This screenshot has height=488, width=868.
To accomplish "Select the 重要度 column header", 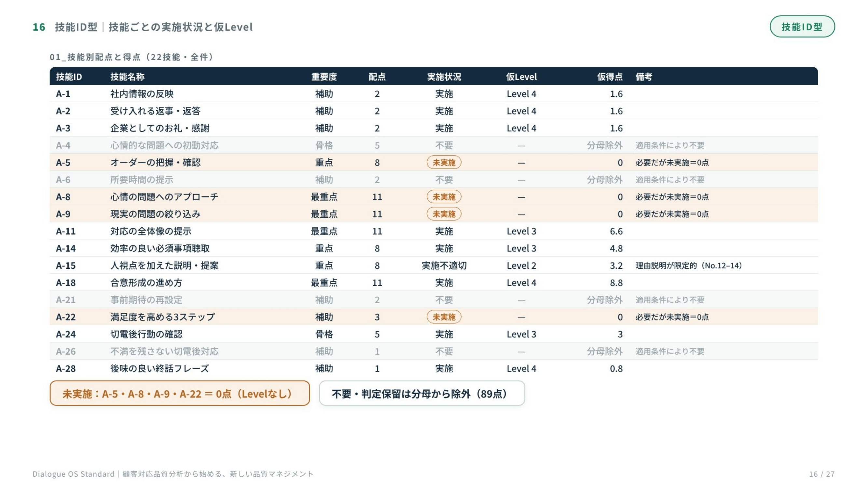I will pyautogui.click(x=324, y=77).
